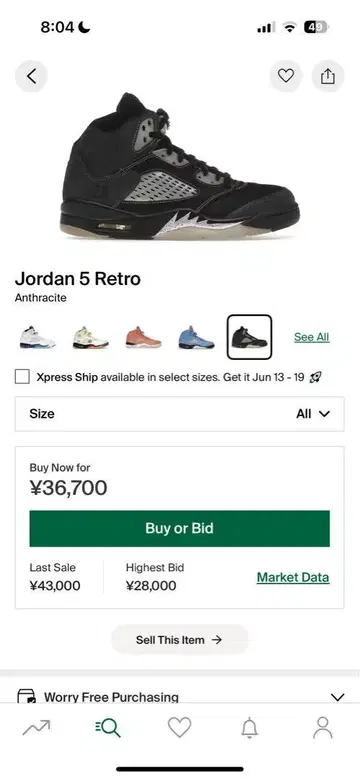Tap the main Anthracite shoe product image
The height and width of the screenshot is (779, 360).
pos(179,166)
